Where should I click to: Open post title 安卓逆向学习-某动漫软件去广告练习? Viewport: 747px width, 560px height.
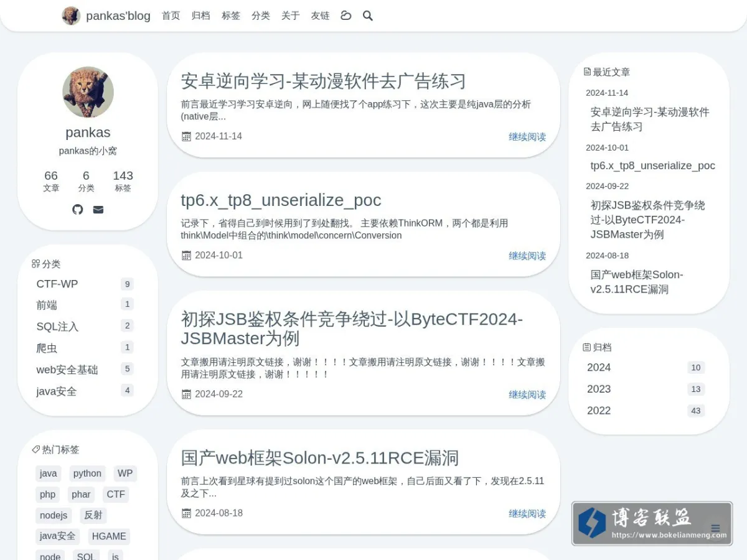pyautogui.click(x=323, y=81)
